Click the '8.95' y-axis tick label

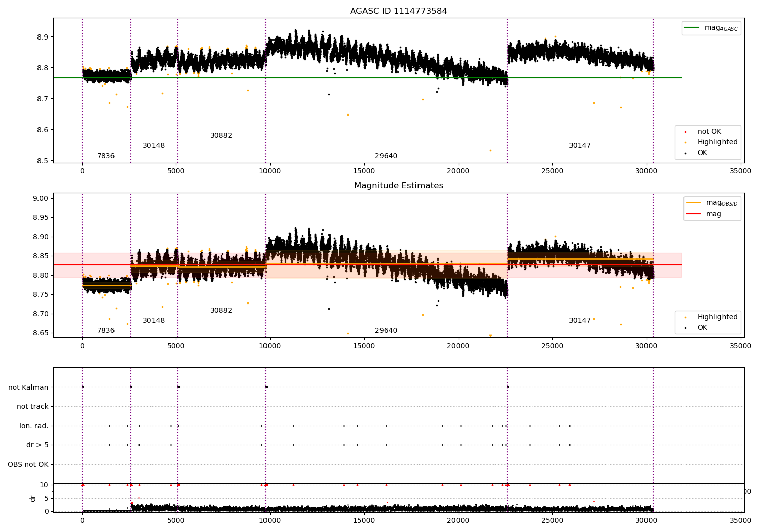coord(41,218)
